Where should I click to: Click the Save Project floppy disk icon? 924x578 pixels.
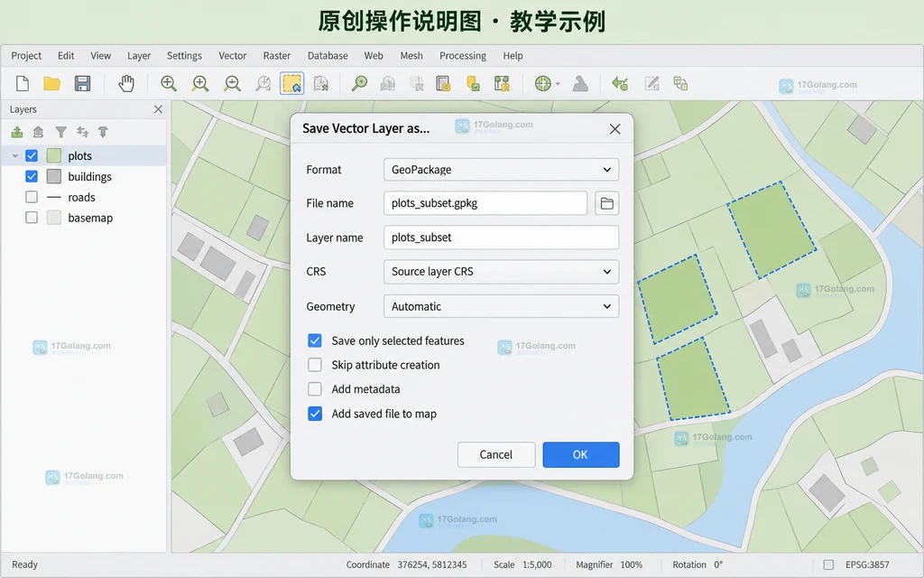coord(82,84)
